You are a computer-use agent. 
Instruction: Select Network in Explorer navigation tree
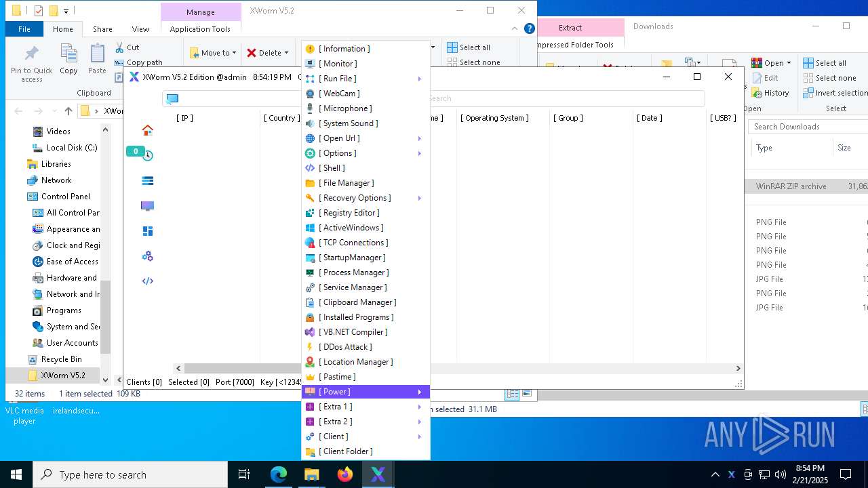(56, 180)
